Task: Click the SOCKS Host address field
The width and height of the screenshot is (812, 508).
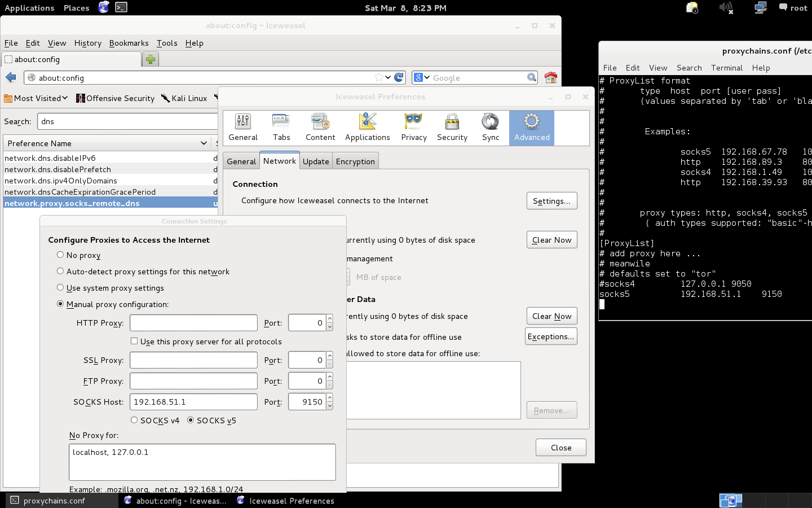Action: click(193, 402)
